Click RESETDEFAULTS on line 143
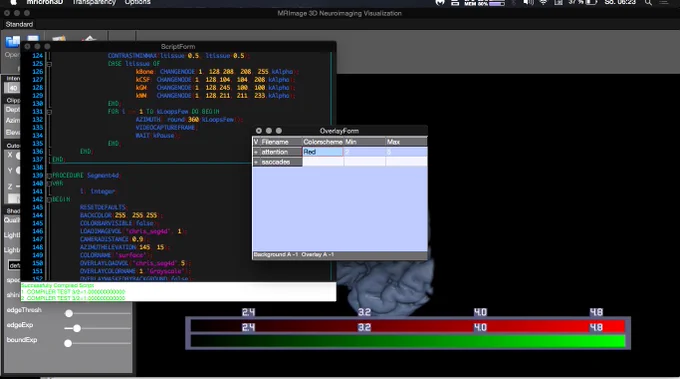 (x=102, y=207)
